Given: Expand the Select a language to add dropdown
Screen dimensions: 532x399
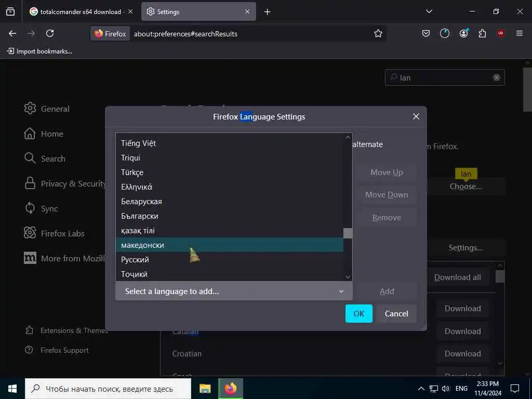Looking at the screenshot, I should coord(234,291).
